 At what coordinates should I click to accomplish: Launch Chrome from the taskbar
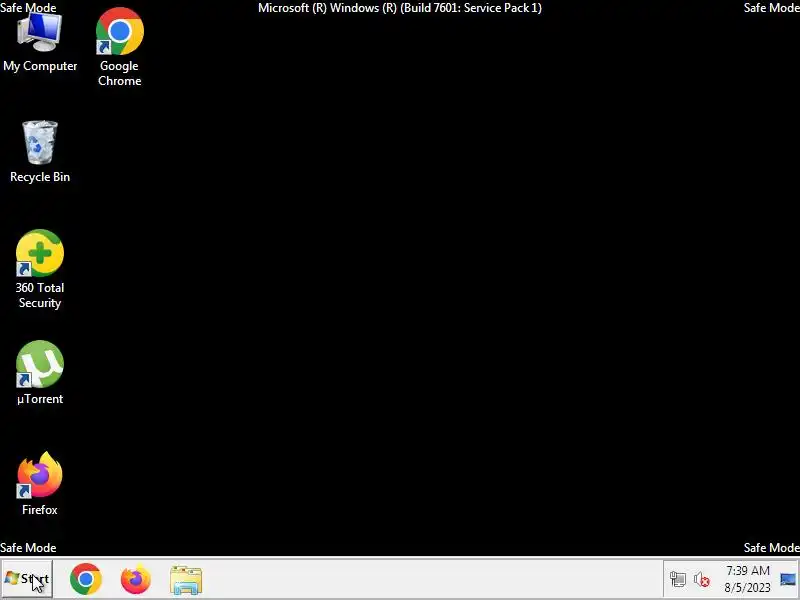coord(86,579)
